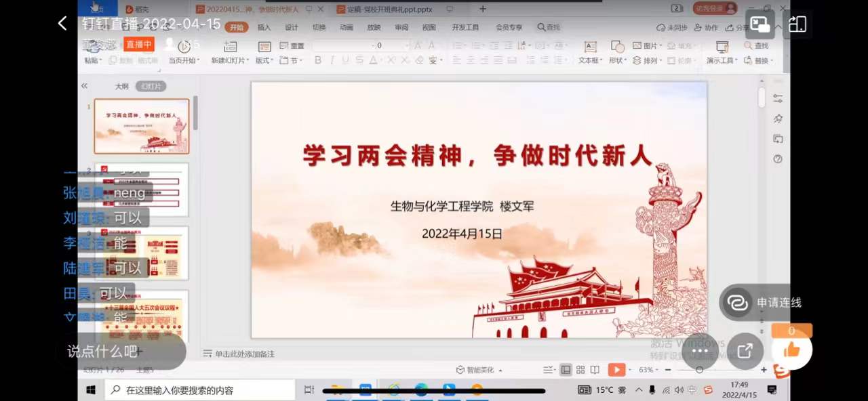Select the slide sorter grid view icon
Image resolution: width=868 pixels, height=401 pixels.
tap(580, 370)
